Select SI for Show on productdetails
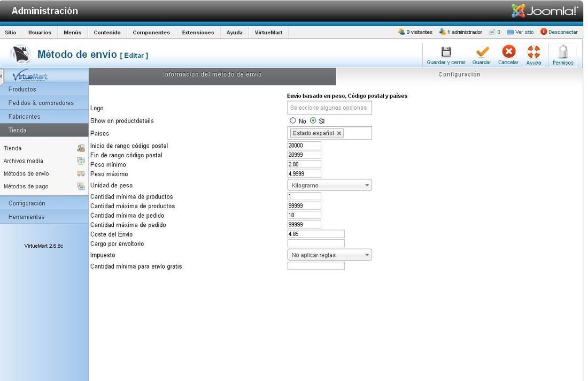The height and width of the screenshot is (381, 588). click(x=313, y=120)
